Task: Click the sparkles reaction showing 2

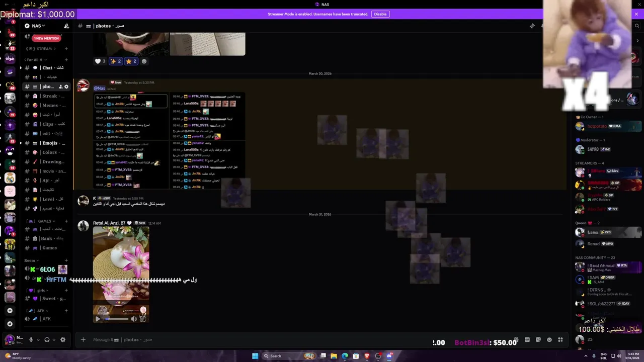Action: 116,61
